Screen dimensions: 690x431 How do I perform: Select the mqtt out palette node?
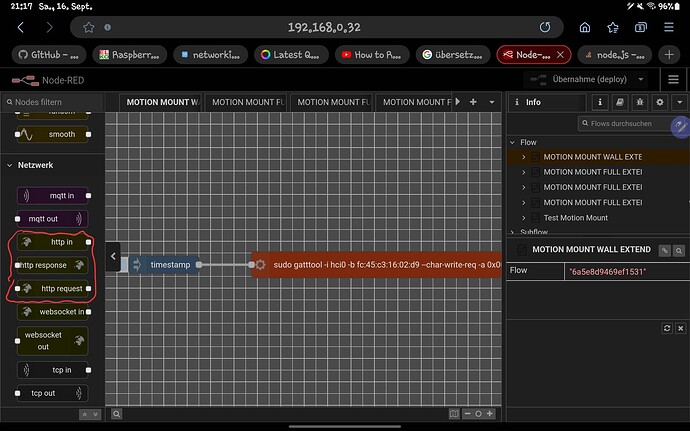click(53, 219)
